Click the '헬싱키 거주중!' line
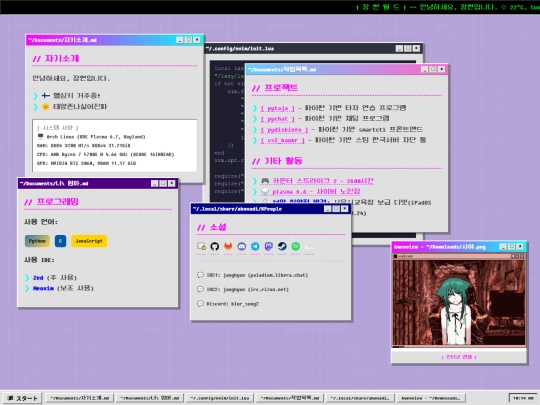This screenshot has height=405, width=540. (x=76, y=95)
